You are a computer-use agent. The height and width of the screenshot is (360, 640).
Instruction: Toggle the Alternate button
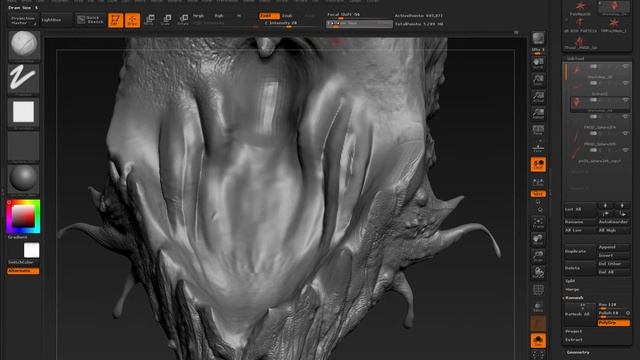point(23,271)
